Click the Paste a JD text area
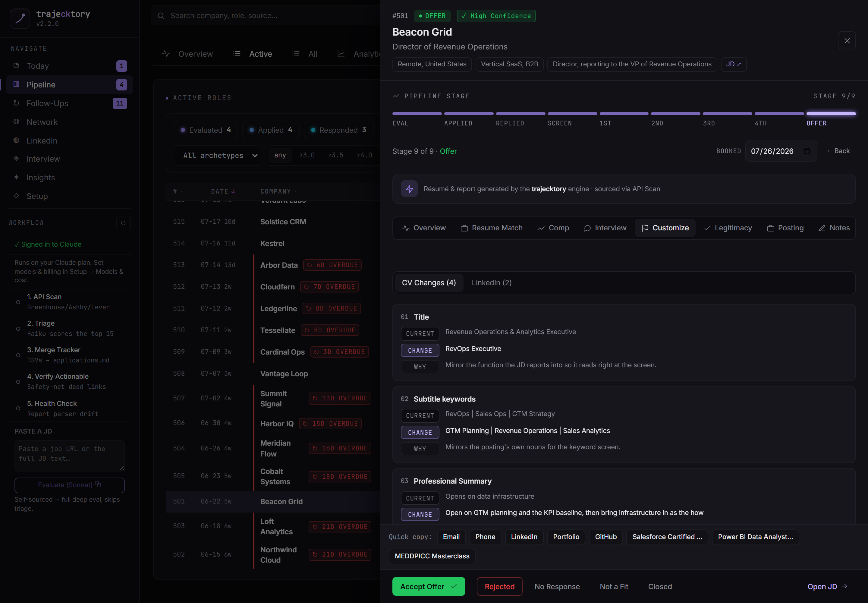 click(x=70, y=455)
